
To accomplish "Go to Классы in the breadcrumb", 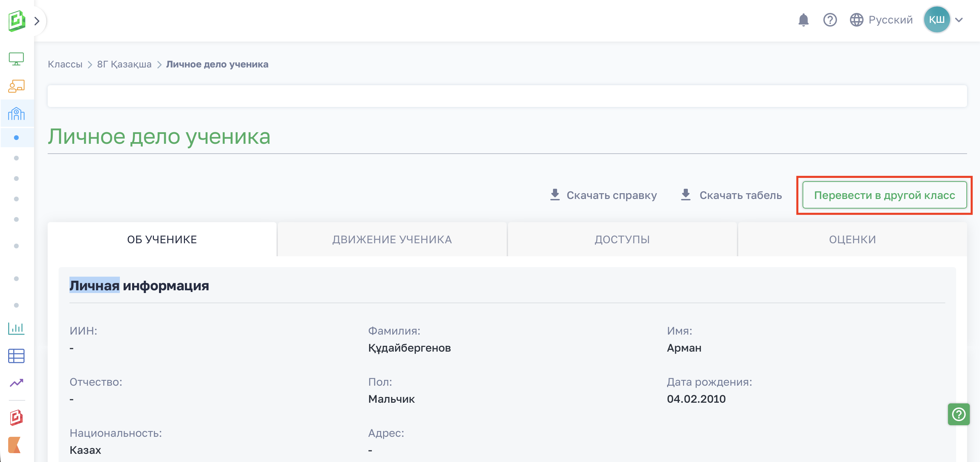I will point(65,64).
